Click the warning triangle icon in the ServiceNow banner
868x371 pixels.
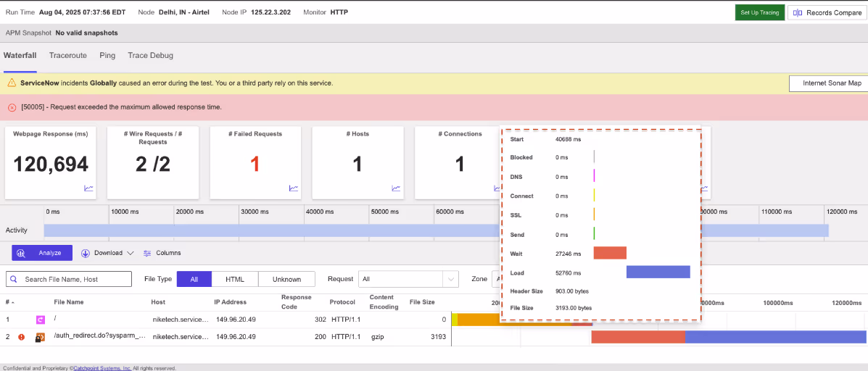click(x=12, y=83)
